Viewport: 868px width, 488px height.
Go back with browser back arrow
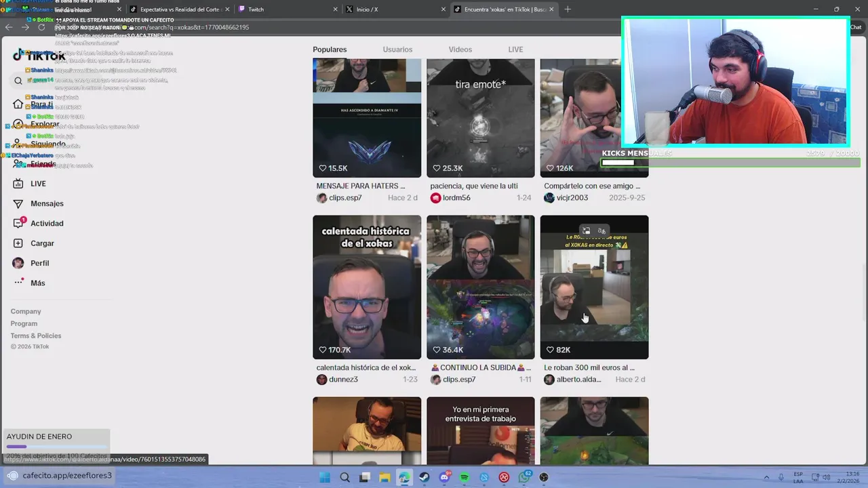(x=9, y=27)
